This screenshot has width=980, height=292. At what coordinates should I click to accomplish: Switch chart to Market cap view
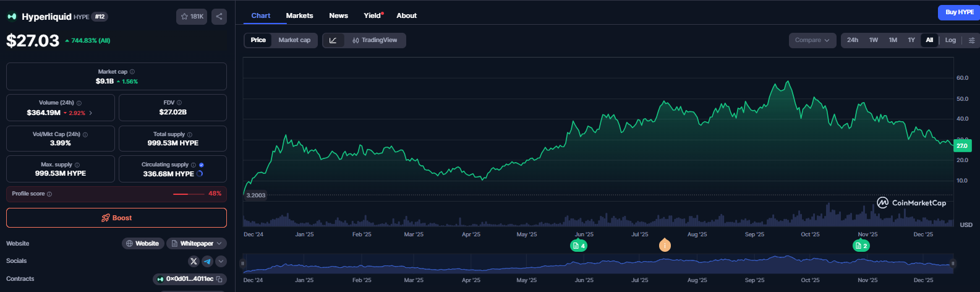pos(294,40)
